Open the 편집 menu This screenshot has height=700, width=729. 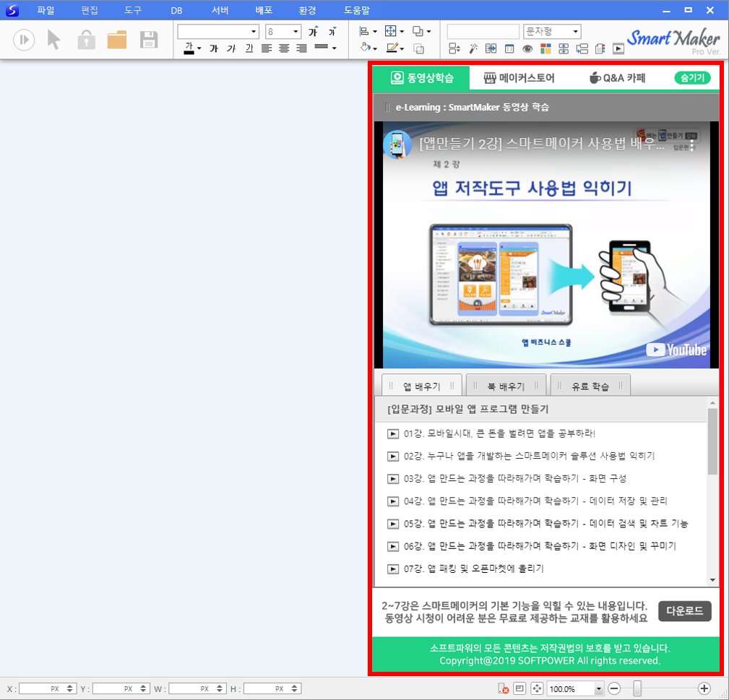[90, 10]
